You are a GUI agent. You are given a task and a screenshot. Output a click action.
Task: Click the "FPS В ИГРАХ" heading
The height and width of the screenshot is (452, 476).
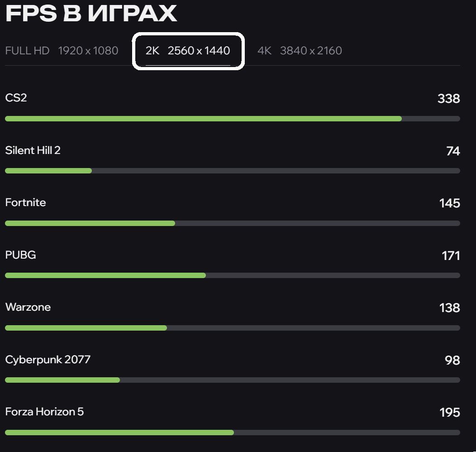91,14
